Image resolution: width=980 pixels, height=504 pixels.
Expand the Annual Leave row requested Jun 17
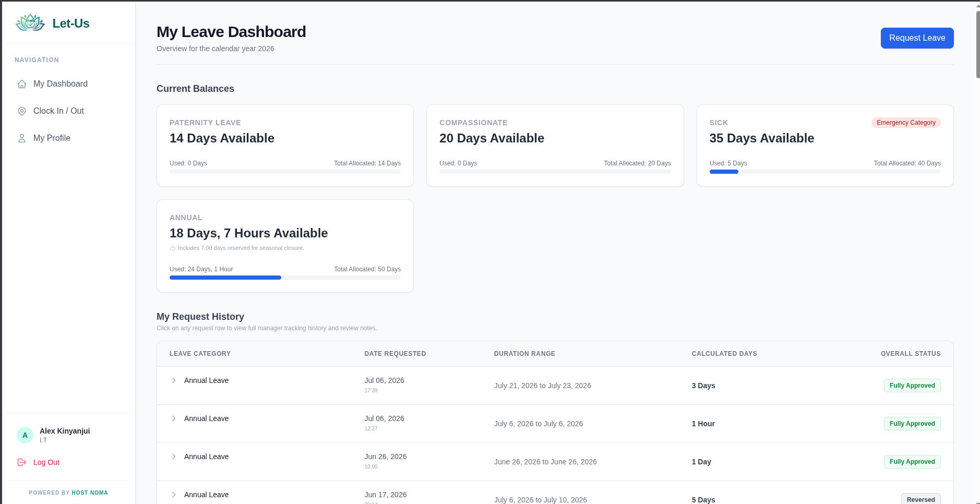[x=174, y=495]
